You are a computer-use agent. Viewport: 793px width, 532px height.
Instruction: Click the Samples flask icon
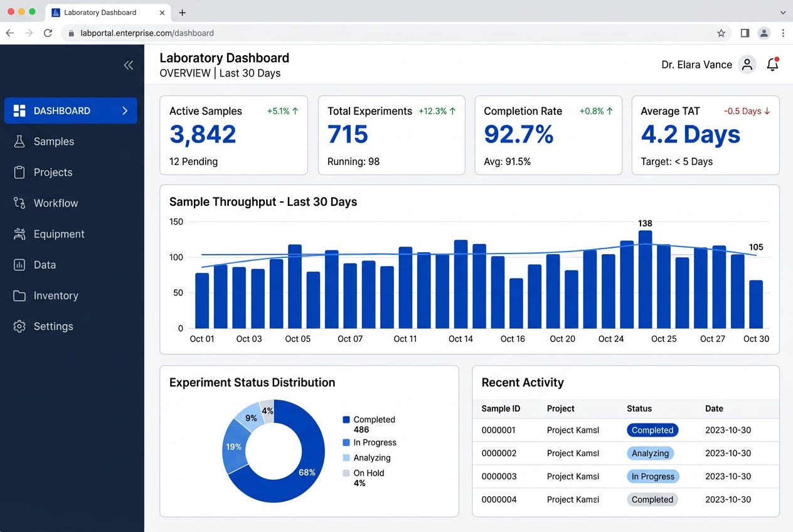coord(19,142)
